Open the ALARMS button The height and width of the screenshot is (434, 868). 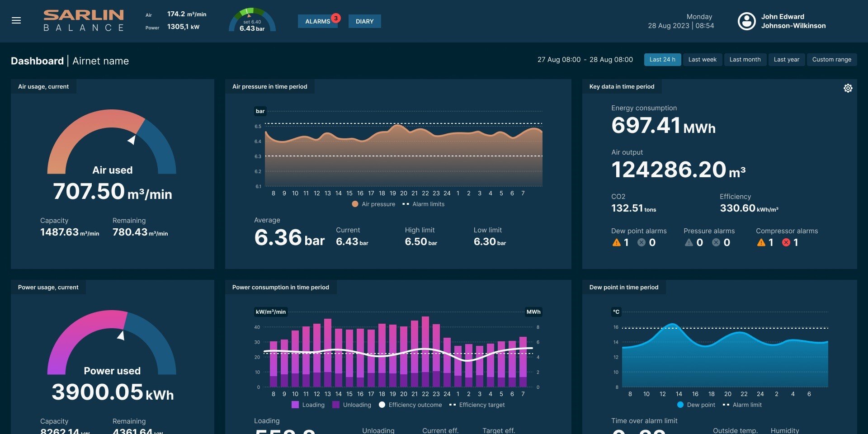pos(317,22)
